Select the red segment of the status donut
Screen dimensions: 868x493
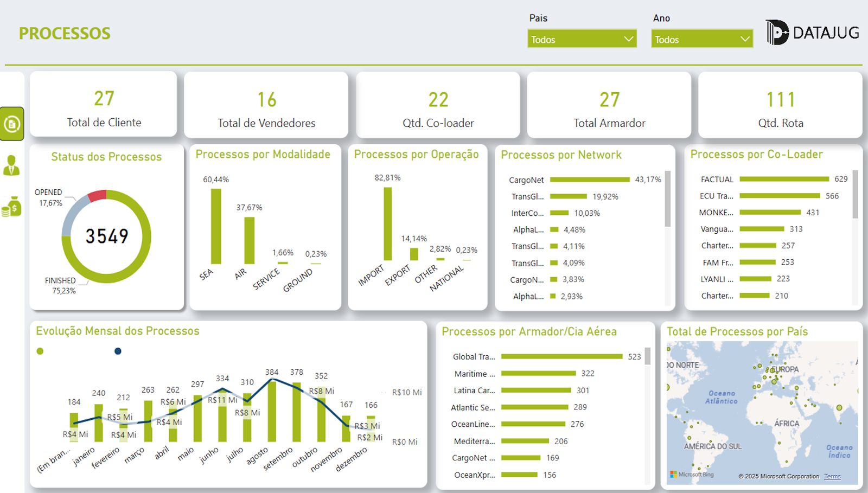click(98, 196)
